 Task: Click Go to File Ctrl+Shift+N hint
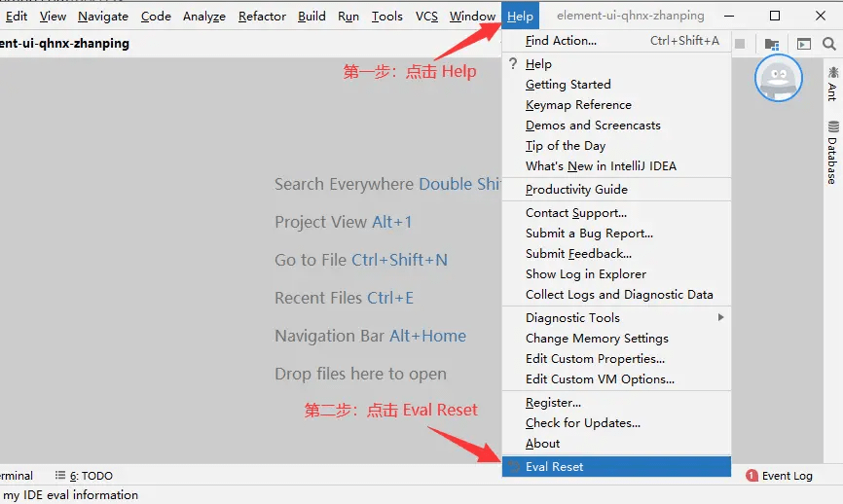pos(361,260)
